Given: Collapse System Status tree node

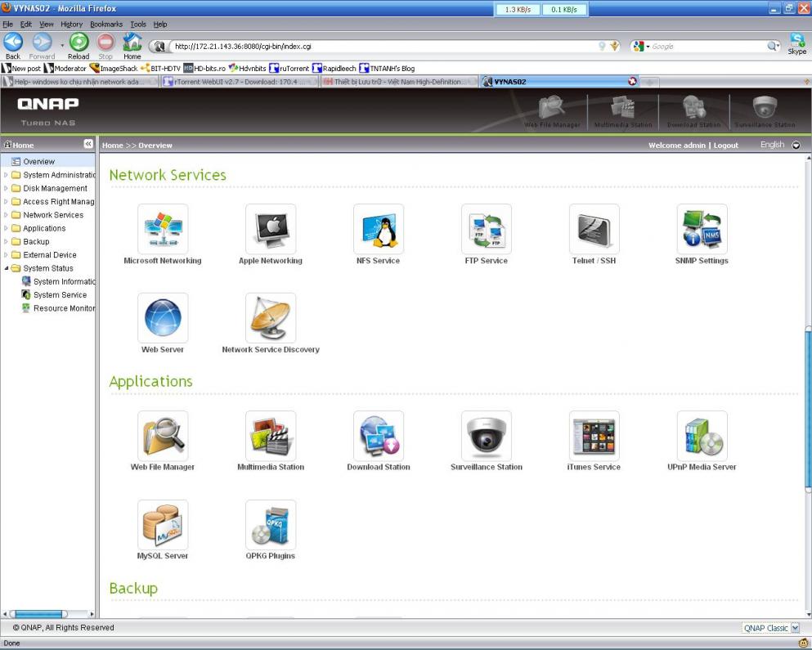Looking at the screenshot, I should pyautogui.click(x=6, y=268).
